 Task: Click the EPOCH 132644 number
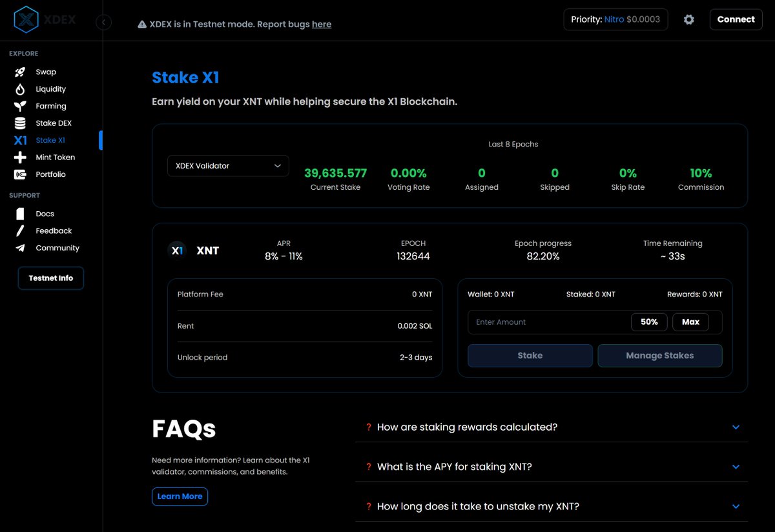413,256
